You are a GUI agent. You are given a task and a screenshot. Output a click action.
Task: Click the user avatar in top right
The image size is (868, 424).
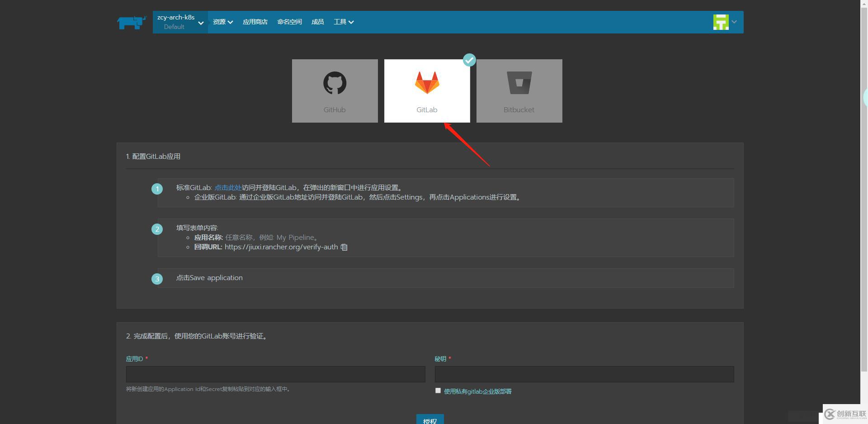click(x=721, y=21)
